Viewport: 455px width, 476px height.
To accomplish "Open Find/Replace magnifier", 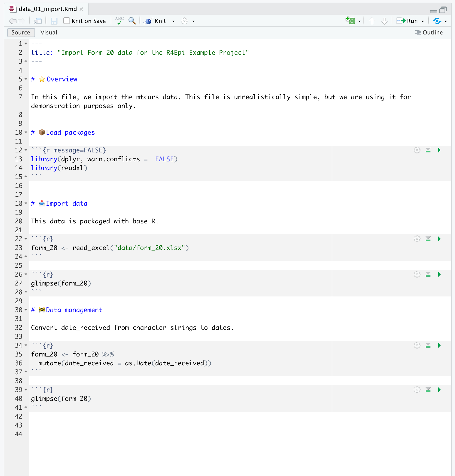I will pyautogui.click(x=132, y=21).
